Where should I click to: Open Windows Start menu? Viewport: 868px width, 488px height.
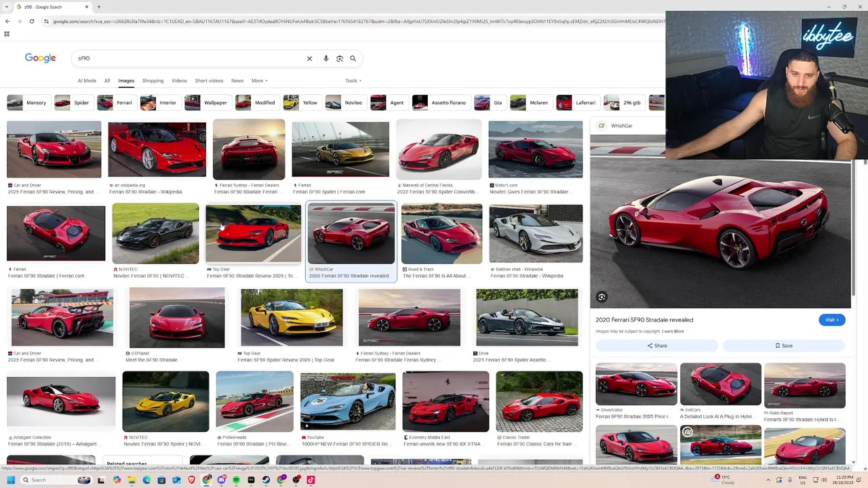pyautogui.click(x=11, y=480)
